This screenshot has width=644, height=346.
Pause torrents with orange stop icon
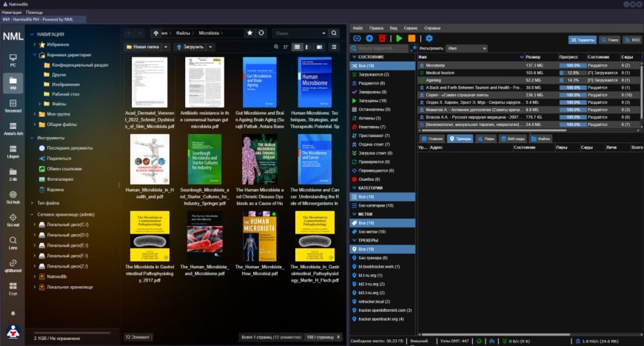pyautogui.click(x=412, y=39)
